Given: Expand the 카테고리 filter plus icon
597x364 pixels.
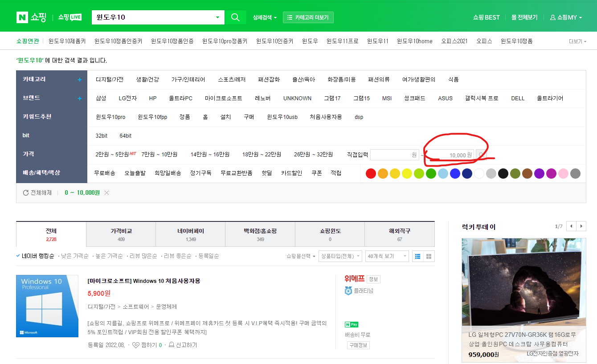Looking at the screenshot, I should (80, 80).
